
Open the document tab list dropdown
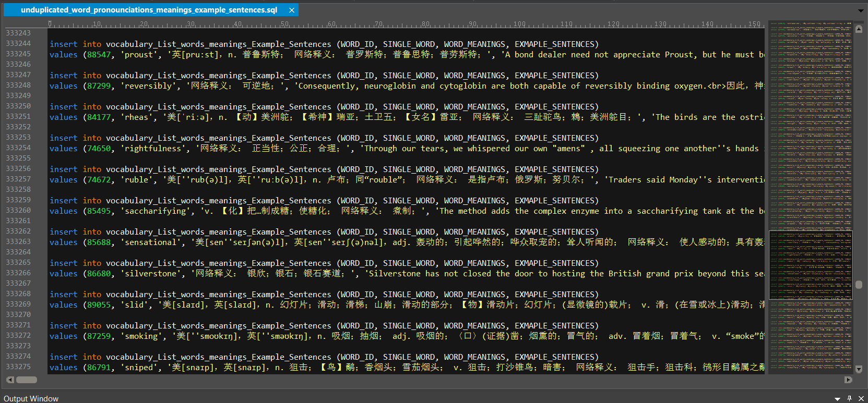coord(861,10)
